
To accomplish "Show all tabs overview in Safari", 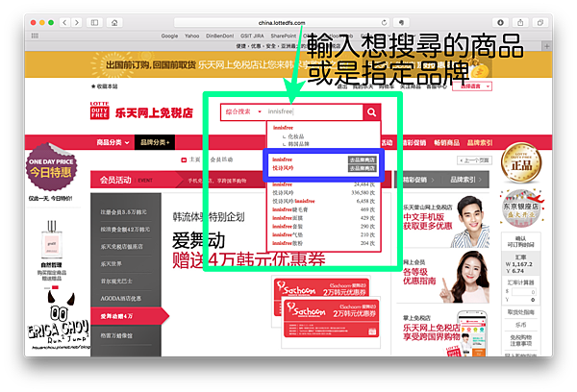I will (x=540, y=22).
